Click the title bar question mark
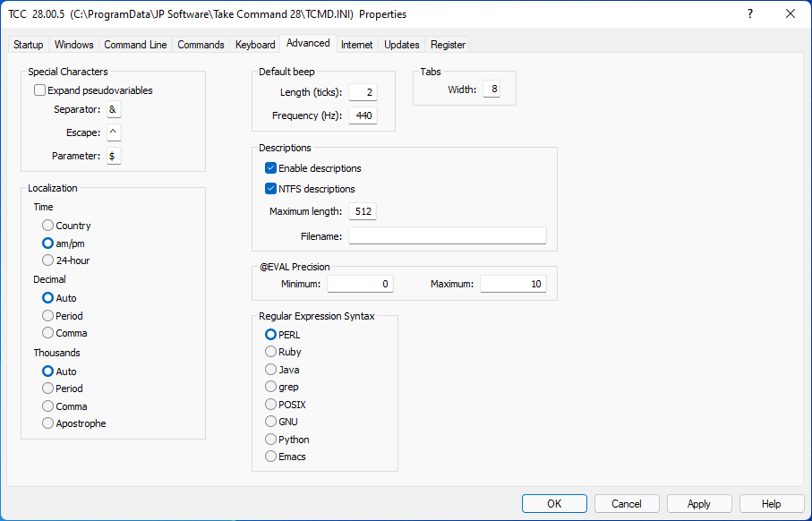 click(x=750, y=14)
